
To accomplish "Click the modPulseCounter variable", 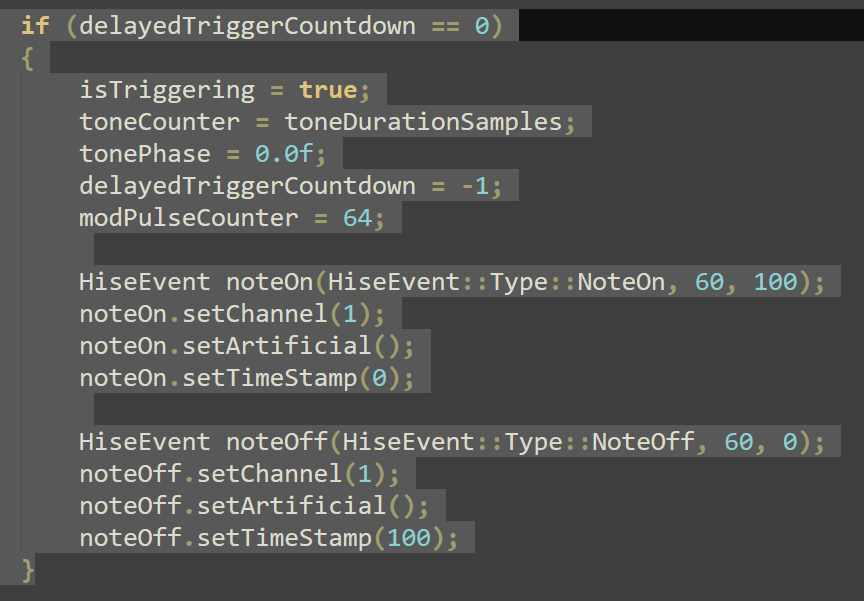I will tap(189, 218).
